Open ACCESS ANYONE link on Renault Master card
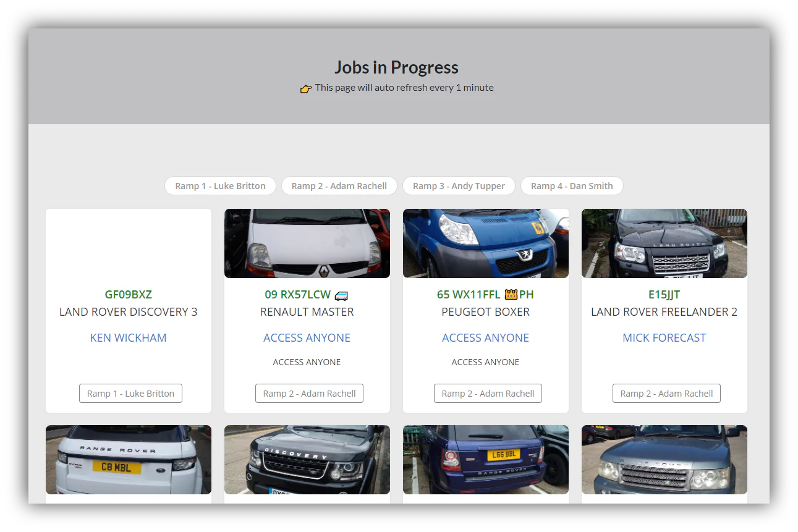The width and height of the screenshot is (798, 532). click(x=307, y=338)
